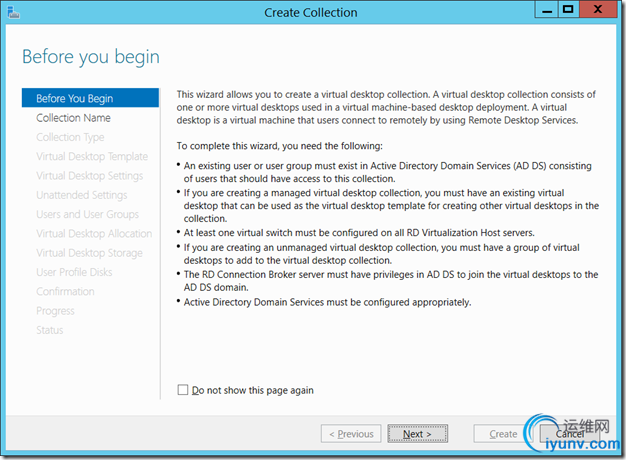Select Virtual Desktop Allocation step
Viewport: 626px width, 460px height.
click(94, 233)
